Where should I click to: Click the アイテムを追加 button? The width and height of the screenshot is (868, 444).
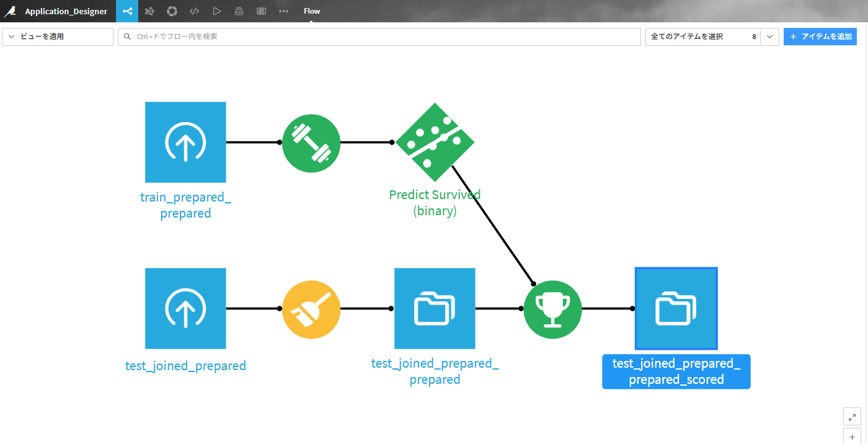pyautogui.click(x=820, y=37)
